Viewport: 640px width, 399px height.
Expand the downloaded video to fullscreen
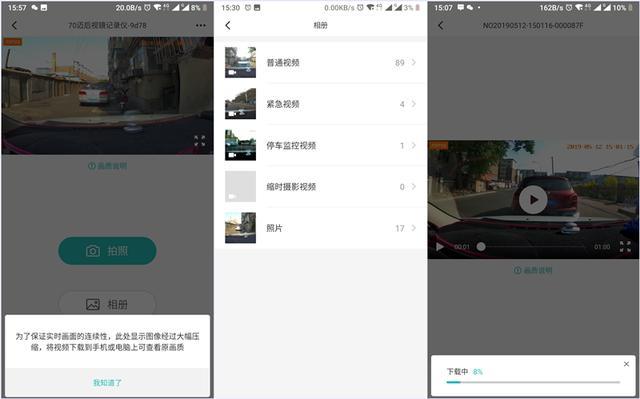(x=625, y=246)
